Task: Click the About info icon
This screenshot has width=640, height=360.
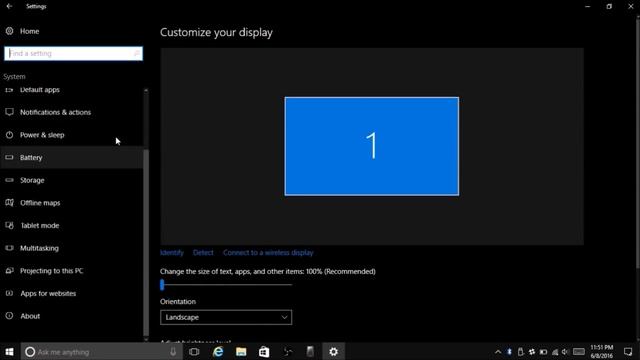Action: [9, 316]
